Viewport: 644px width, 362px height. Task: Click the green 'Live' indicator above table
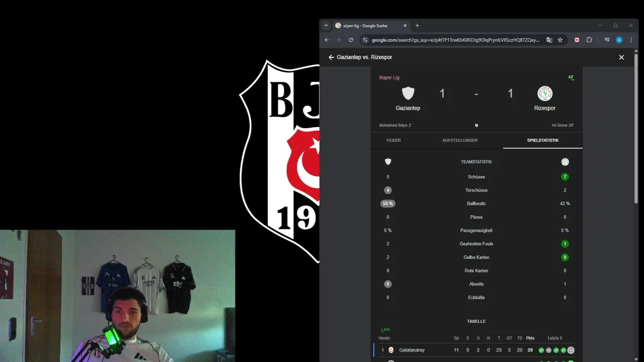385,329
